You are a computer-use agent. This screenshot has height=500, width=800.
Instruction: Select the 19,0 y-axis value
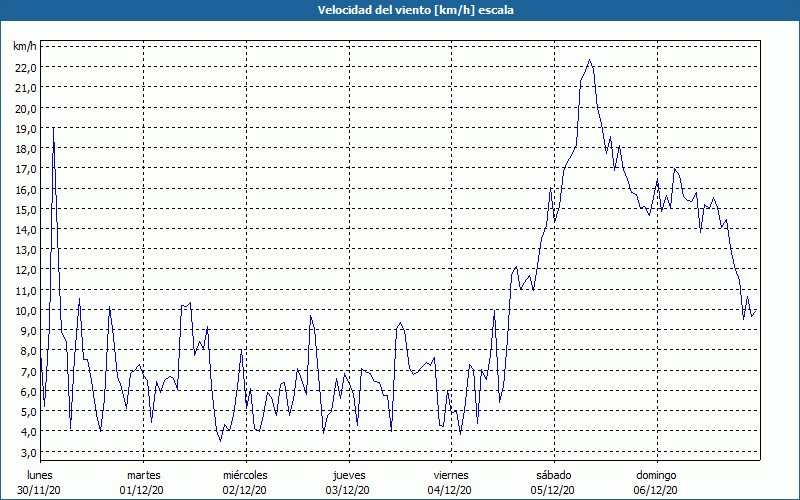[27, 129]
